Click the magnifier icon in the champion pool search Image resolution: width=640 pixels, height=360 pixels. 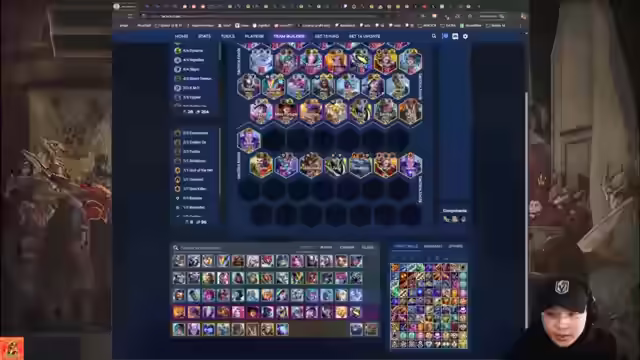(176, 248)
